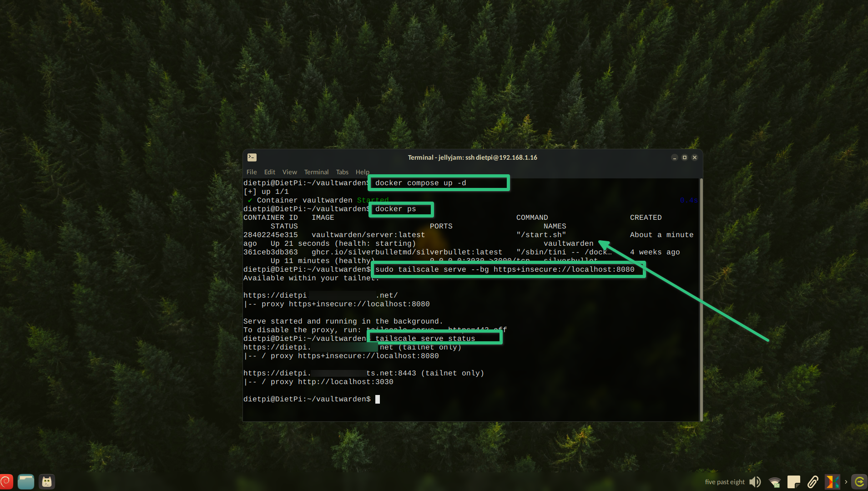Open the Edit menu
This screenshot has width=868, height=491.
click(270, 172)
